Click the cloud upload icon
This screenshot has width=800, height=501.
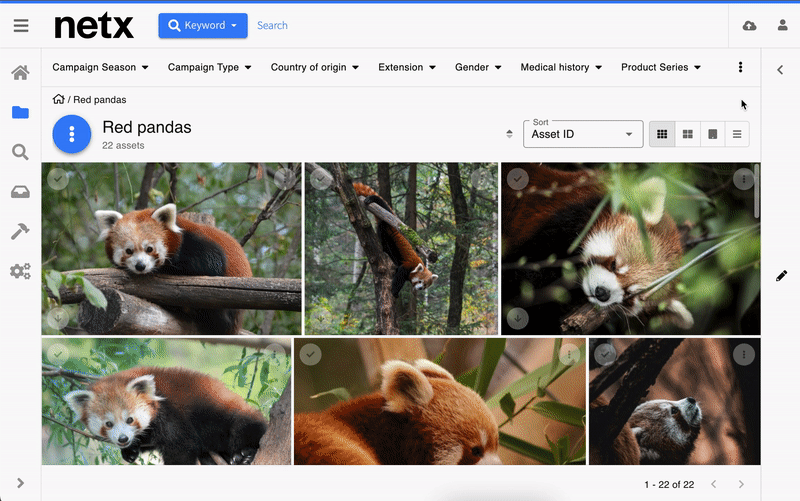point(749,26)
